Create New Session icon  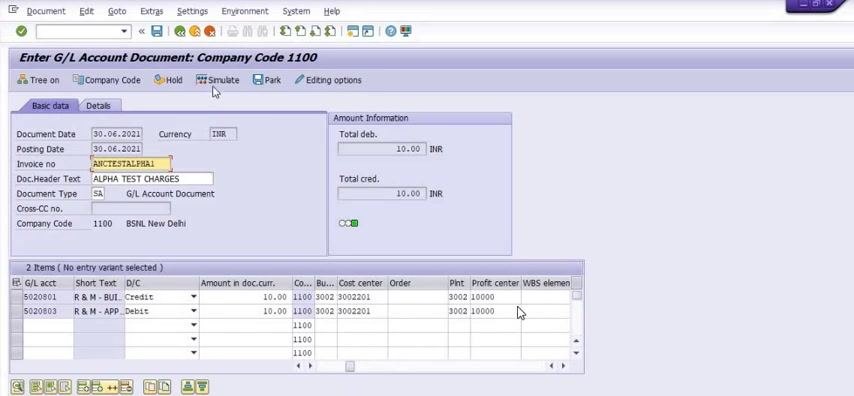tap(353, 32)
